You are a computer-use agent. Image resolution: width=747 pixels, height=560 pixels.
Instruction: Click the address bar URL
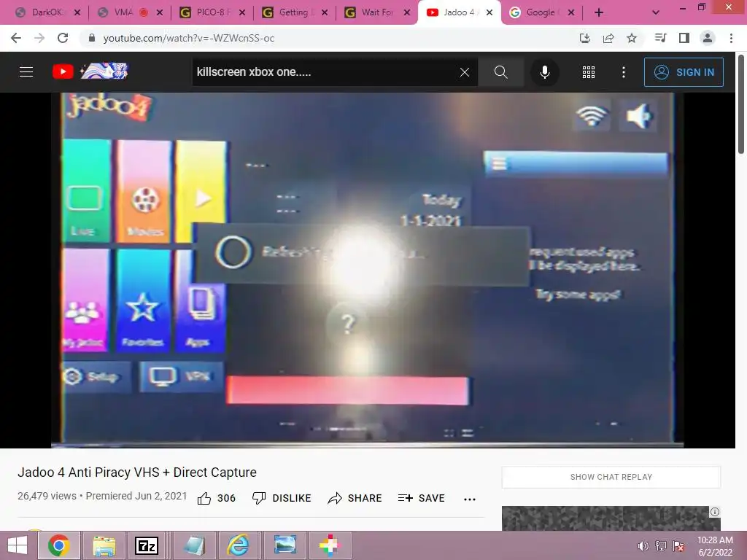189,38
